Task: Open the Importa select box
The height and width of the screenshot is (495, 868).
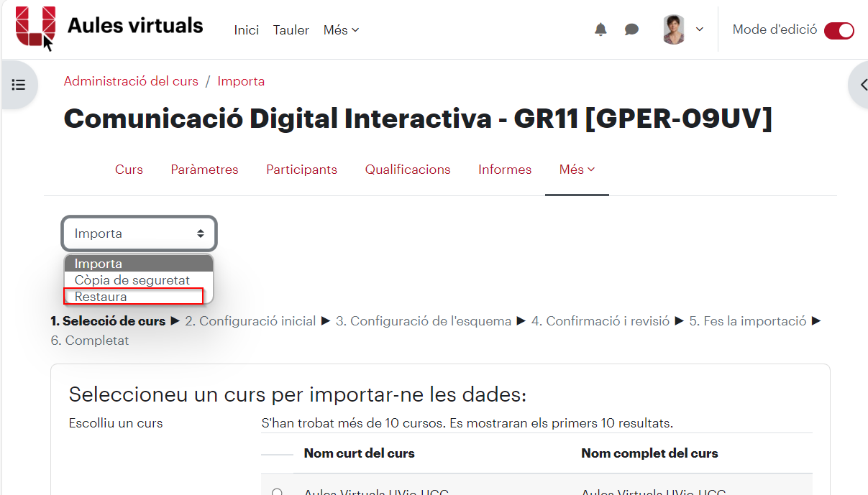Action: tap(139, 233)
